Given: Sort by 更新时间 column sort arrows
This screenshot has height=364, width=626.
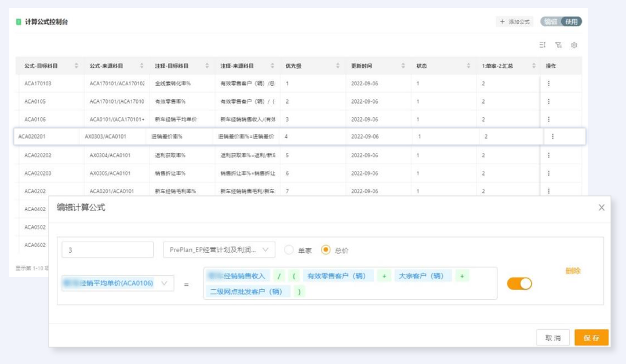Looking at the screenshot, I should [x=403, y=66].
